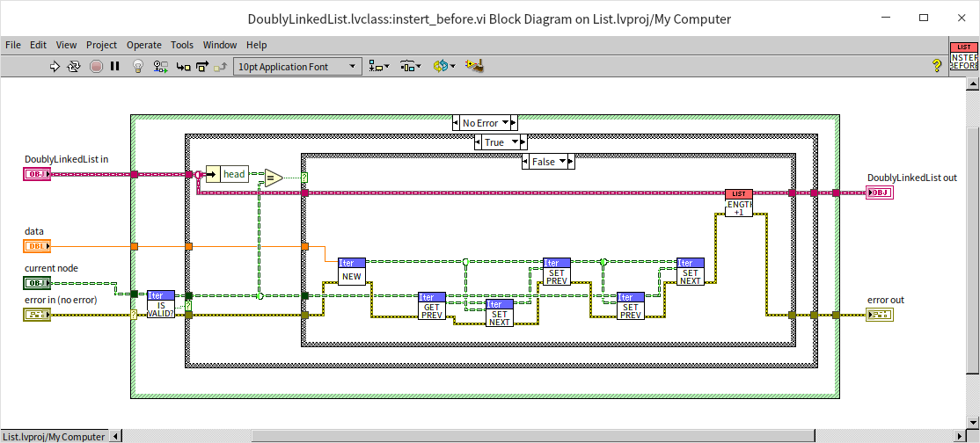Open the Reorder dropdown in the toolbar
This screenshot has height=443, width=980.
[443, 66]
